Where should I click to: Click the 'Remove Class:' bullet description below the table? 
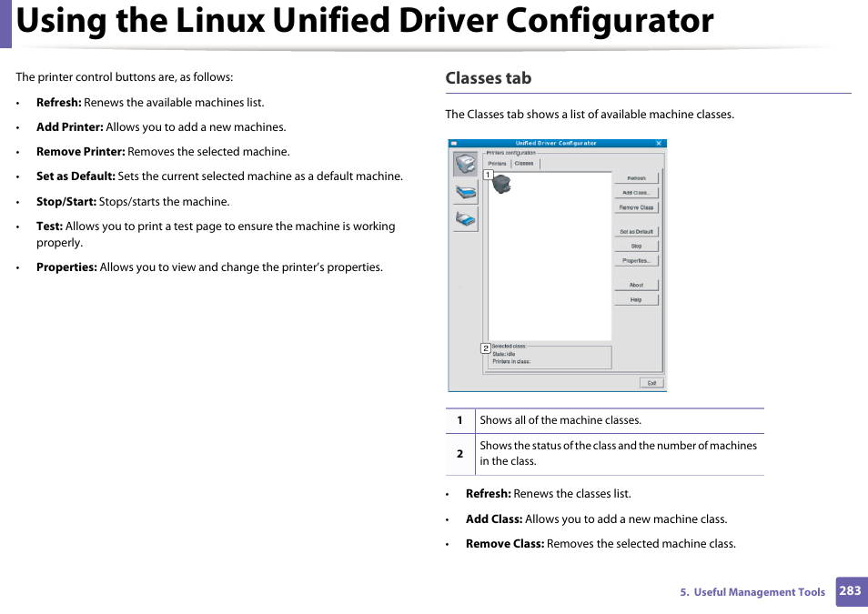[x=601, y=544]
